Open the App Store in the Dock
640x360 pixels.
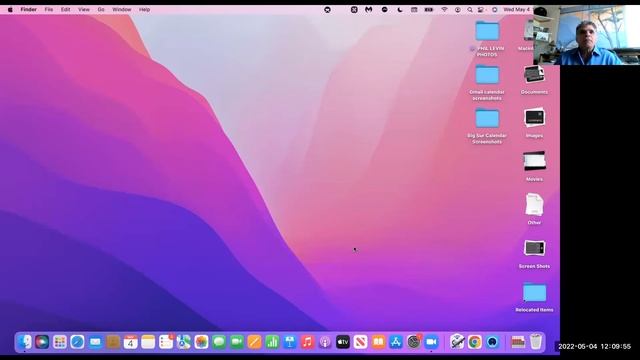pyautogui.click(x=396, y=342)
